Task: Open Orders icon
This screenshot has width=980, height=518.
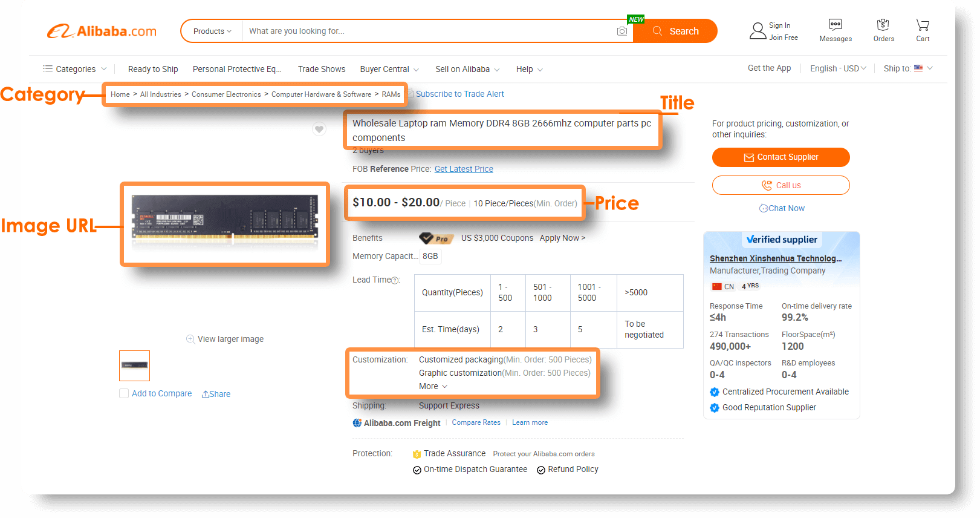Action: coord(883,25)
